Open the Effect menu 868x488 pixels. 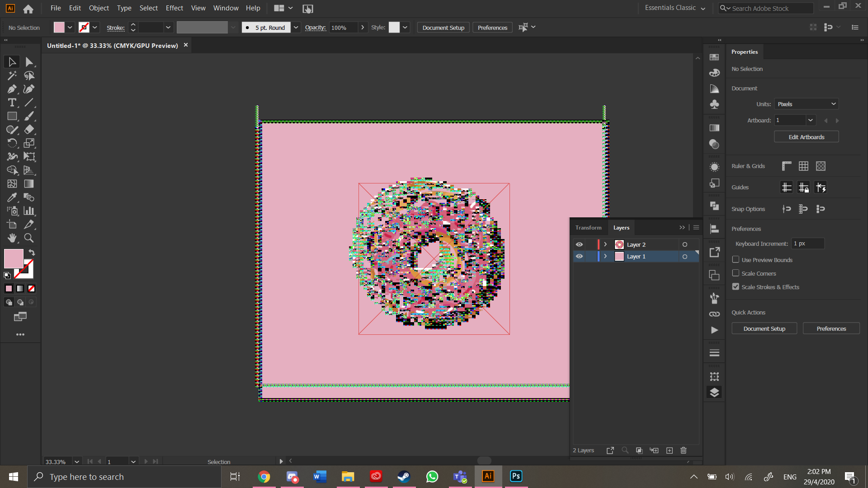174,8
